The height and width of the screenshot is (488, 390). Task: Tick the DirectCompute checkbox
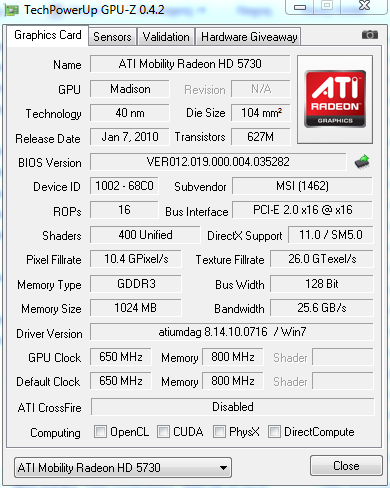click(274, 431)
